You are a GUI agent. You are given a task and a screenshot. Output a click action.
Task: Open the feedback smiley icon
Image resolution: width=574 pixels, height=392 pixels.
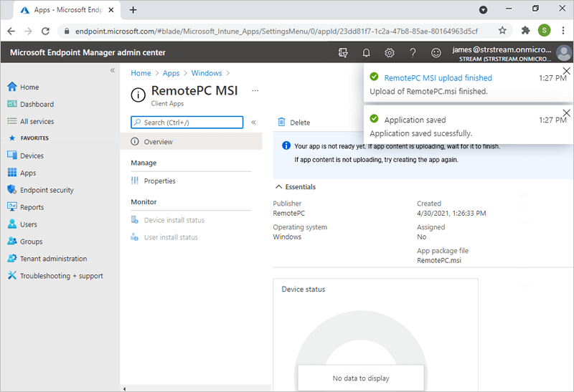coord(436,53)
